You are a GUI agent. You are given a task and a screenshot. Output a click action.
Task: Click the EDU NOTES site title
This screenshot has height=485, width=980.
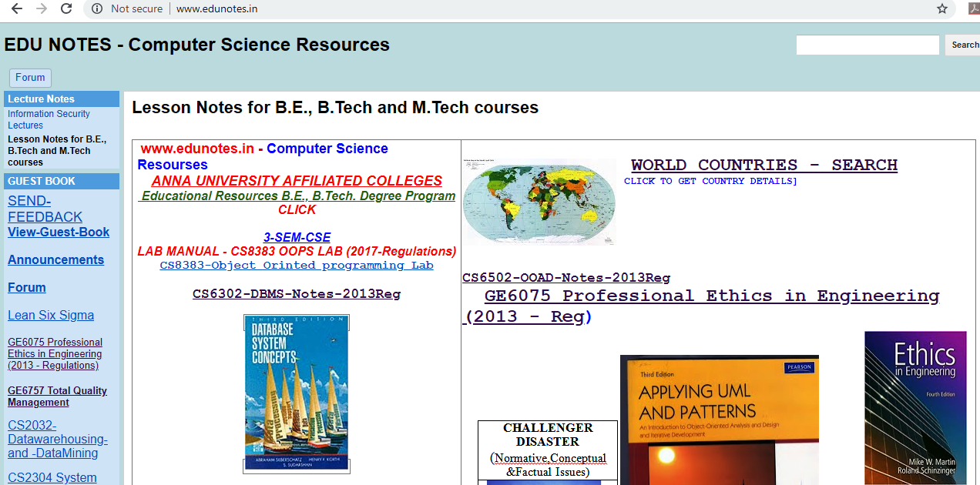(197, 45)
